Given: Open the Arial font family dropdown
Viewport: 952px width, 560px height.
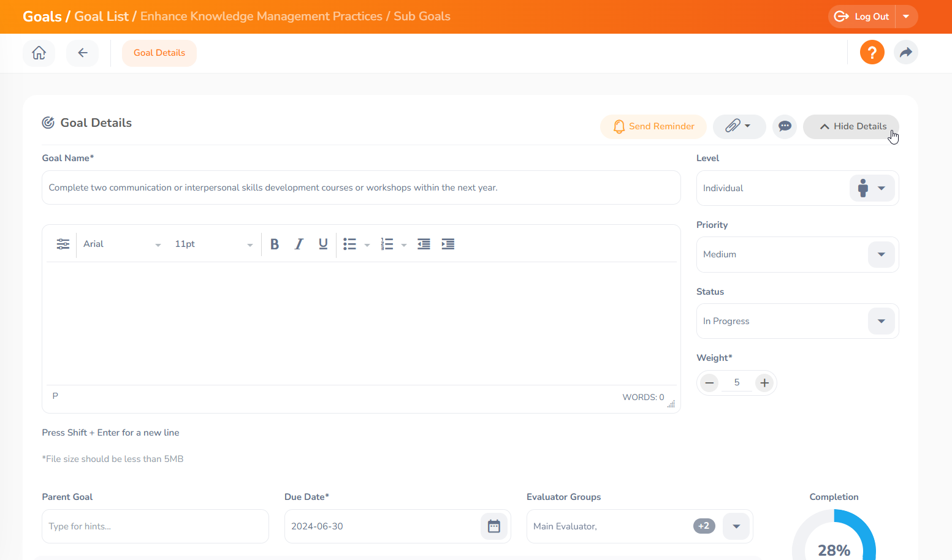Looking at the screenshot, I should coord(121,244).
